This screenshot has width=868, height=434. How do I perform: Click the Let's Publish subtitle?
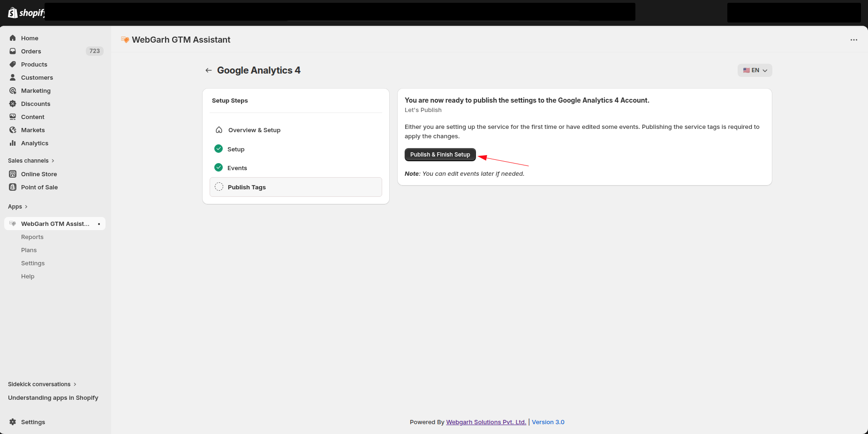423,110
